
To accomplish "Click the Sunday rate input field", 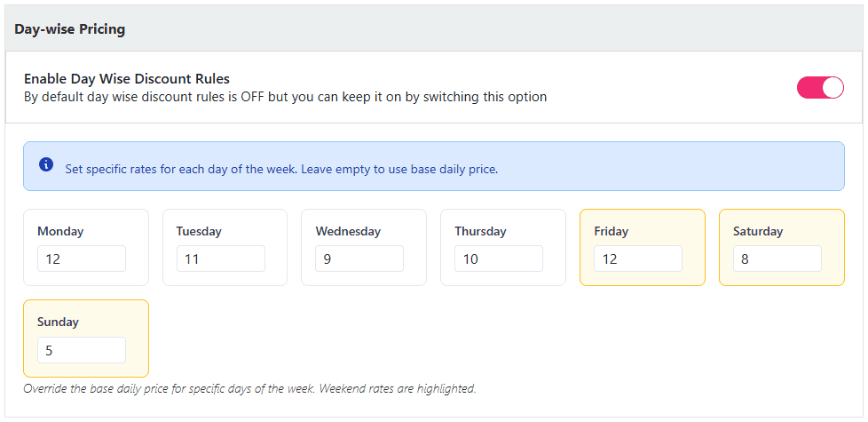I will pos(82,350).
